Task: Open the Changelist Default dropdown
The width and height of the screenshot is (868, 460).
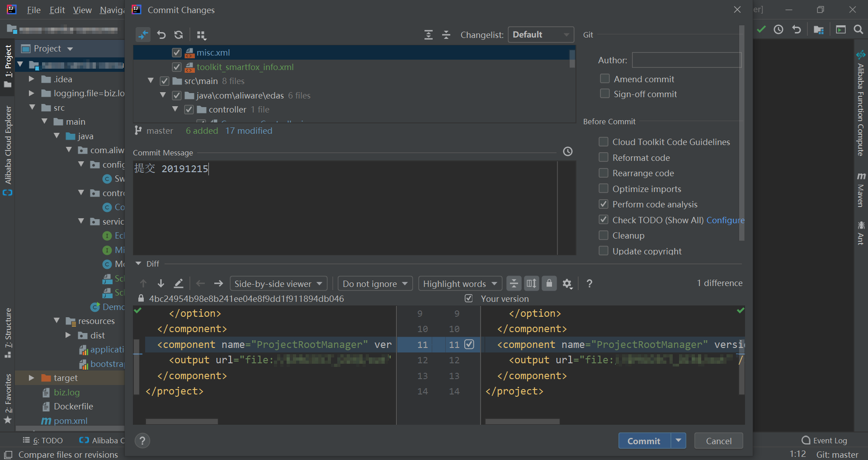Action: (x=541, y=35)
